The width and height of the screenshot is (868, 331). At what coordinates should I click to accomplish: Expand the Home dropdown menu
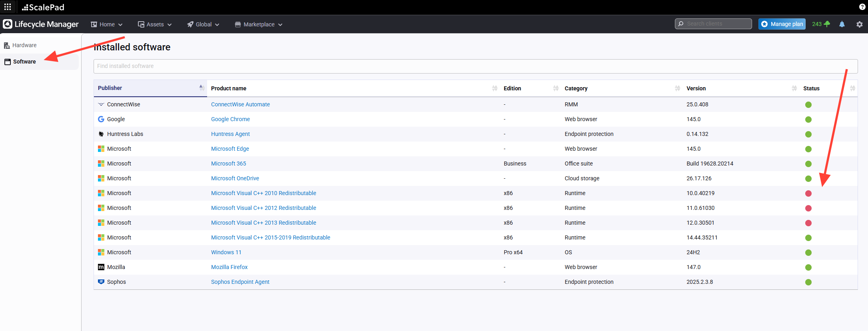point(107,24)
